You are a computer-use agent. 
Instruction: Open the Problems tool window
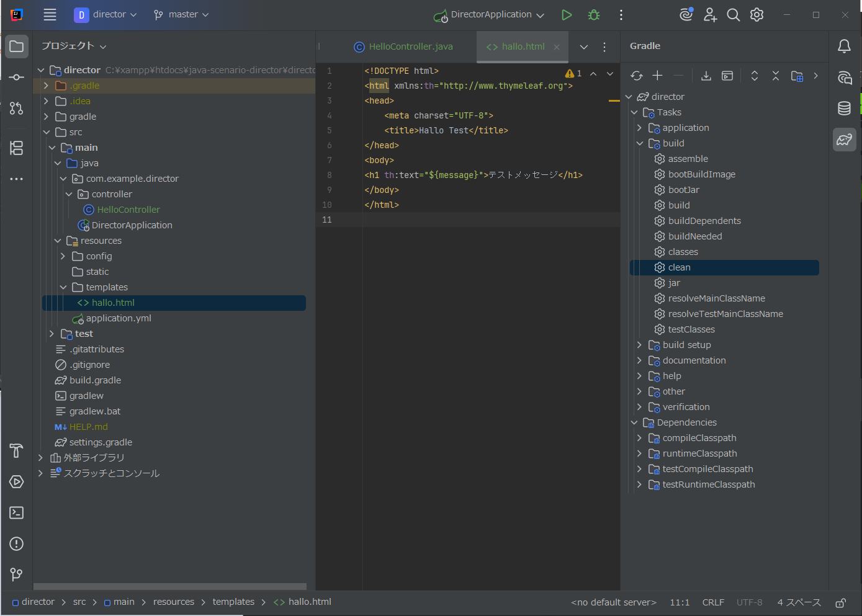(x=17, y=544)
